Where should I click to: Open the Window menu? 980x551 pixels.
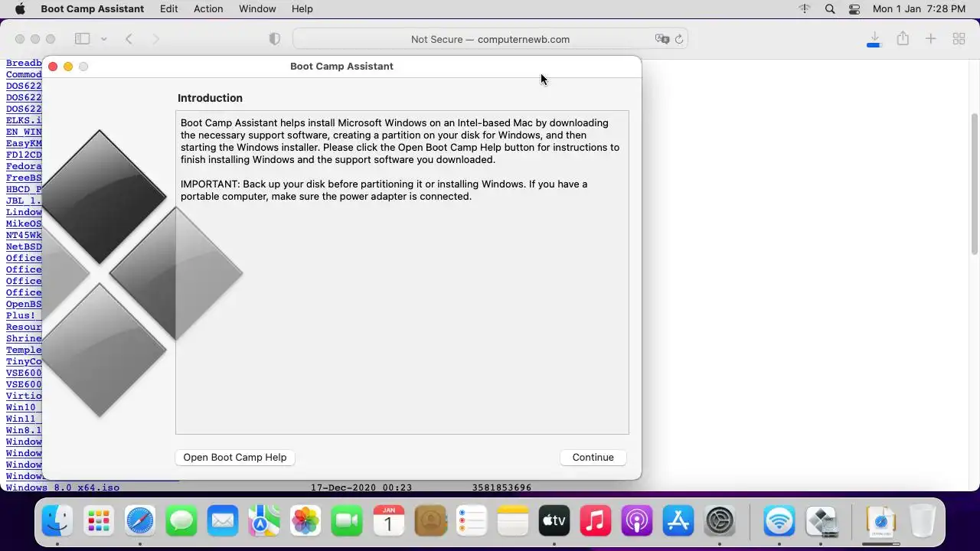(x=257, y=9)
